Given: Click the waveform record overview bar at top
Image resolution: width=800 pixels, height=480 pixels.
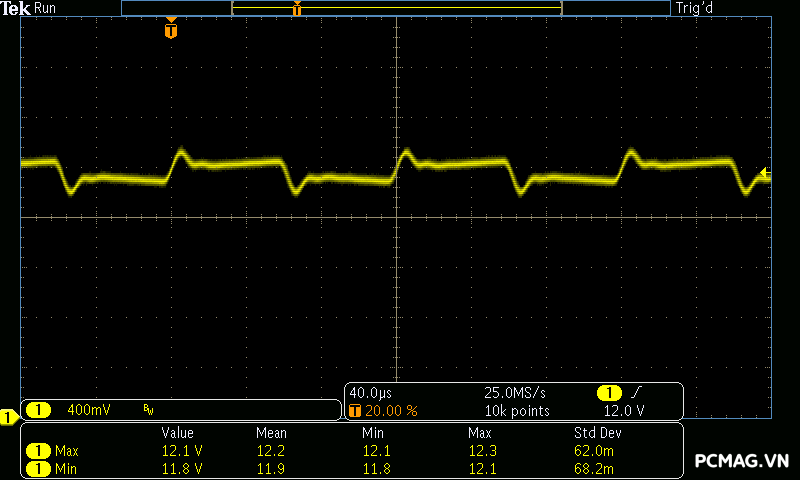Looking at the screenshot, I should coord(396,8).
